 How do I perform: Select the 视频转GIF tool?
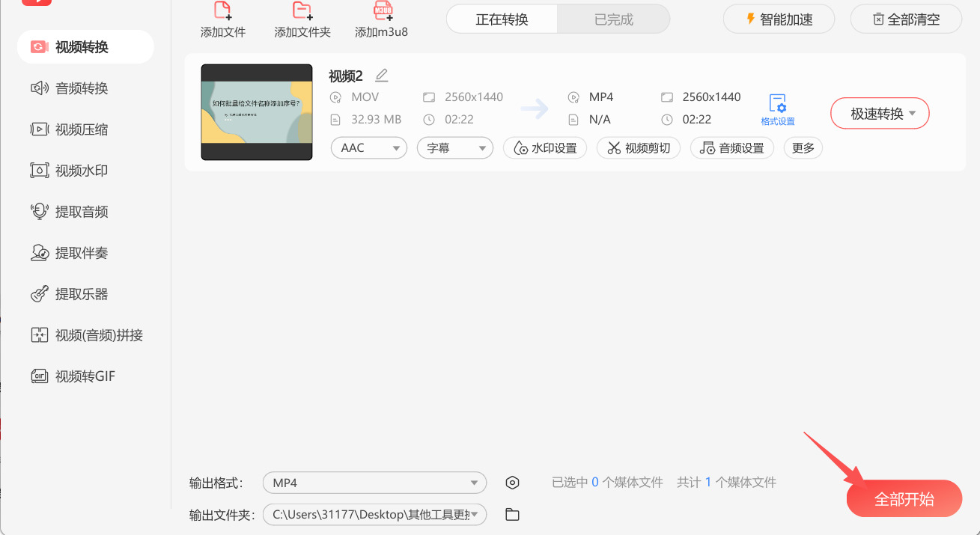point(85,376)
